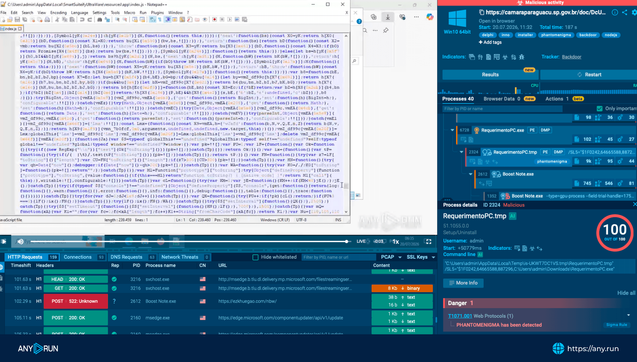The height and width of the screenshot is (362, 637).
Task: Click the nodejs tag
Action: click(611, 35)
